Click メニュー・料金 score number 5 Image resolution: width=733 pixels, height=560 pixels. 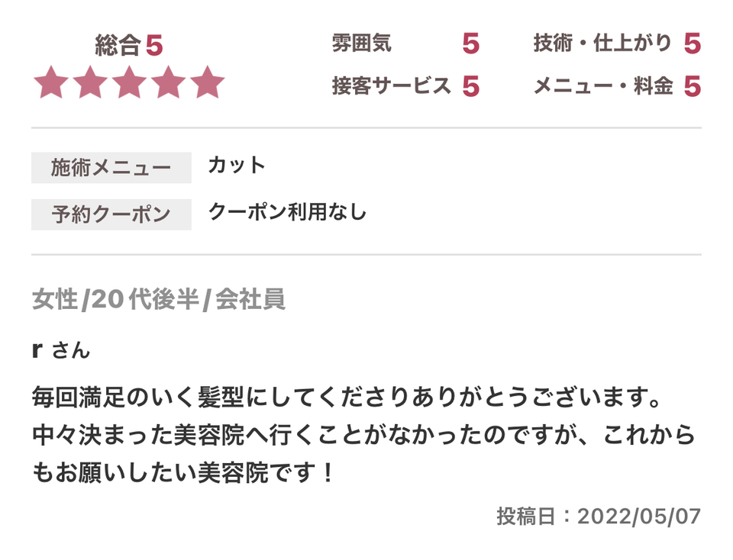click(693, 86)
